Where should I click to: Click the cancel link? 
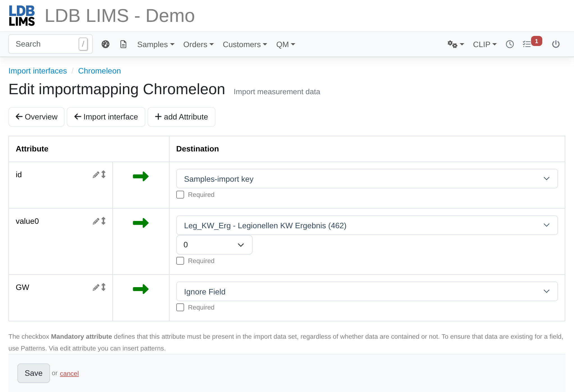(x=69, y=373)
